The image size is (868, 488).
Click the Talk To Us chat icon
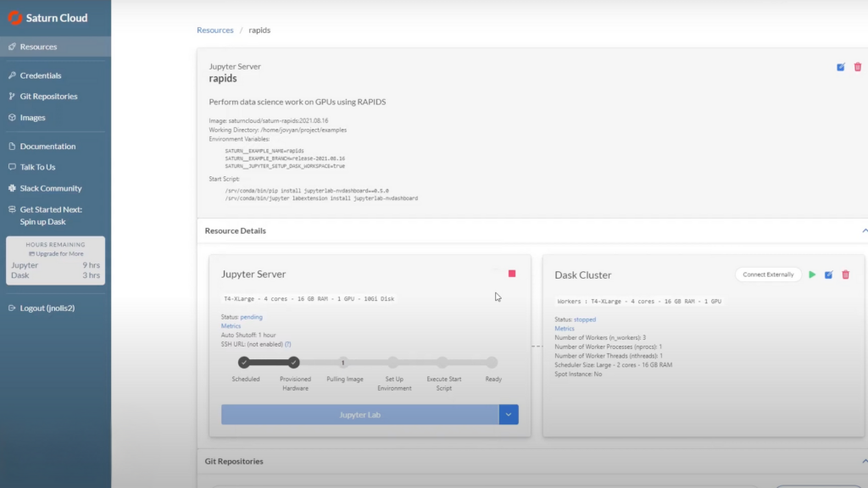click(x=12, y=167)
